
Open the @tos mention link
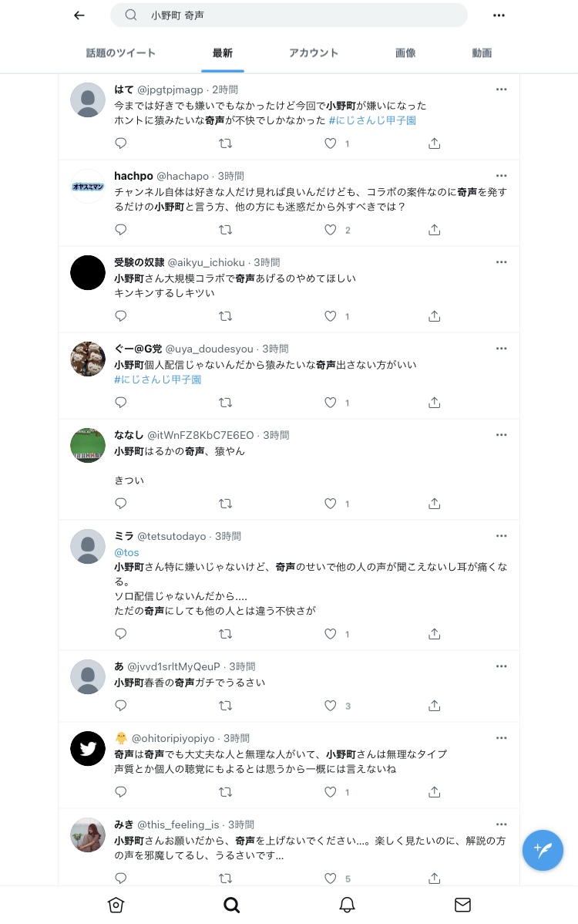[126, 552]
